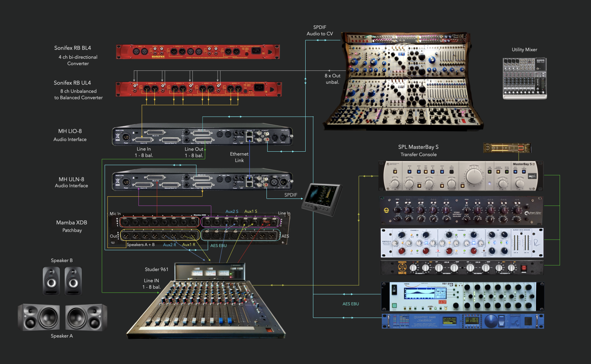Select the Sonifex RB UL4 converter unit
Screen dimensions: 591x364
tap(198, 89)
